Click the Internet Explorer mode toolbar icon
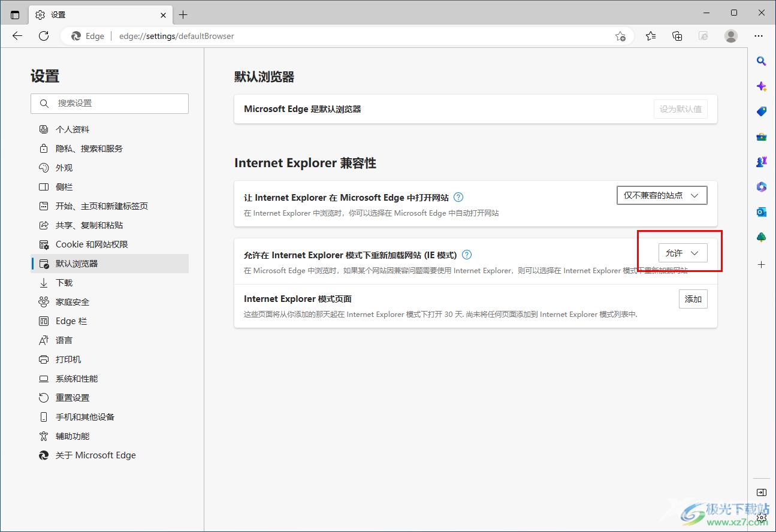This screenshot has height=532, width=776. (703, 36)
